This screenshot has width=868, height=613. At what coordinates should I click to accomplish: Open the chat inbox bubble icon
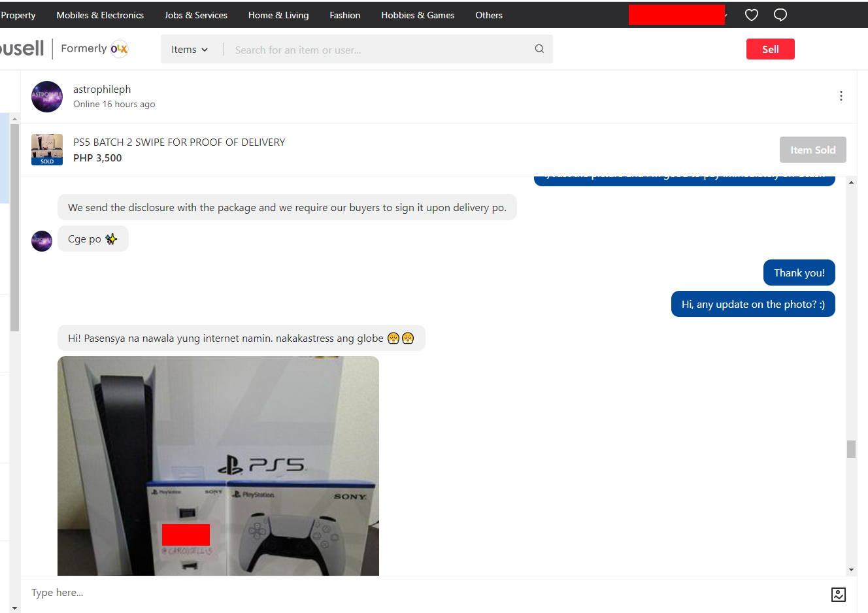pos(780,15)
